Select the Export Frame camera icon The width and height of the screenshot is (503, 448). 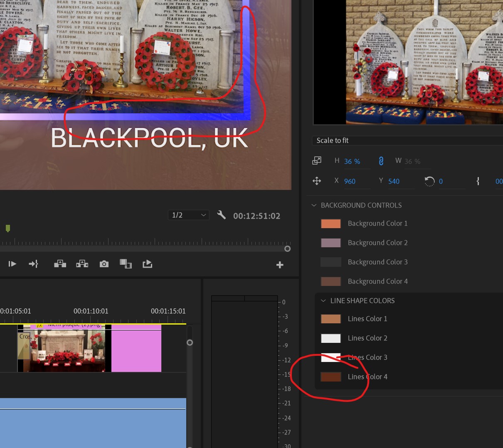pyautogui.click(x=104, y=263)
